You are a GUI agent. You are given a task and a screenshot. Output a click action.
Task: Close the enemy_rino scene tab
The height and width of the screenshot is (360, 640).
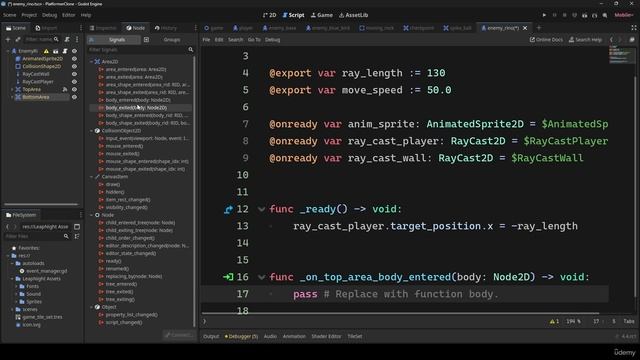coord(525,28)
